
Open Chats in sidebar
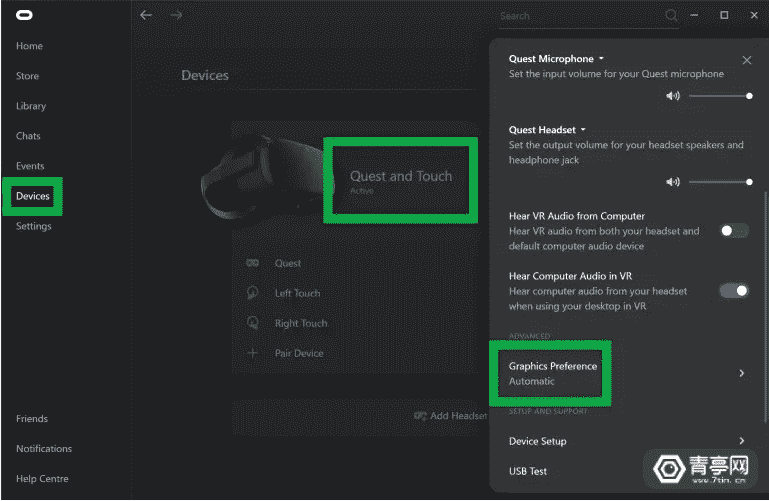pyautogui.click(x=28, y=136)
